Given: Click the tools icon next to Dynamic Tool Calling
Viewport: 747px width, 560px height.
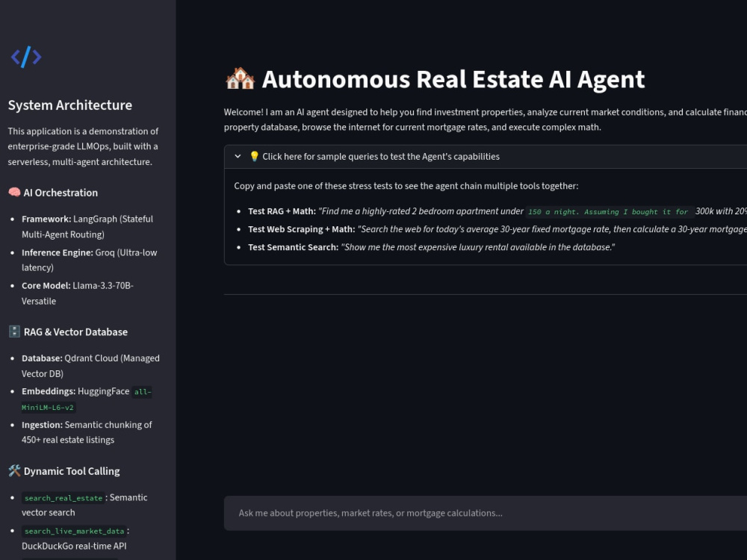Looking at the screenshot, I should (14, 470).
